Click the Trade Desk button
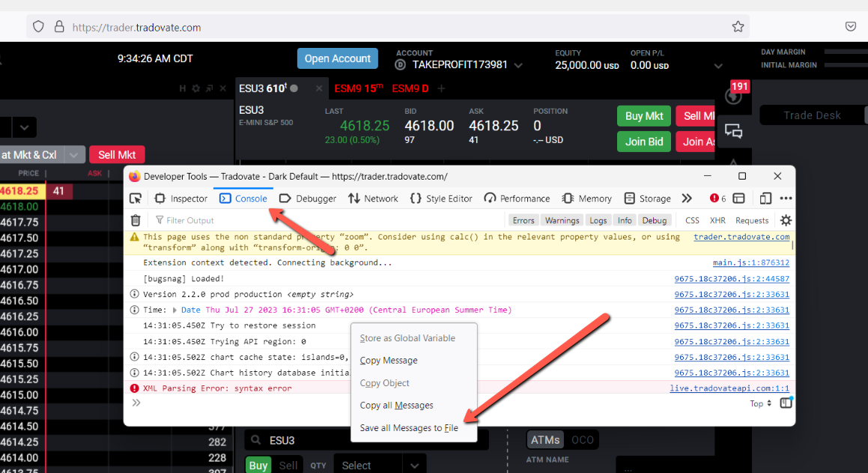Screen dimensions: 868x473 click(x=812, y=115)
